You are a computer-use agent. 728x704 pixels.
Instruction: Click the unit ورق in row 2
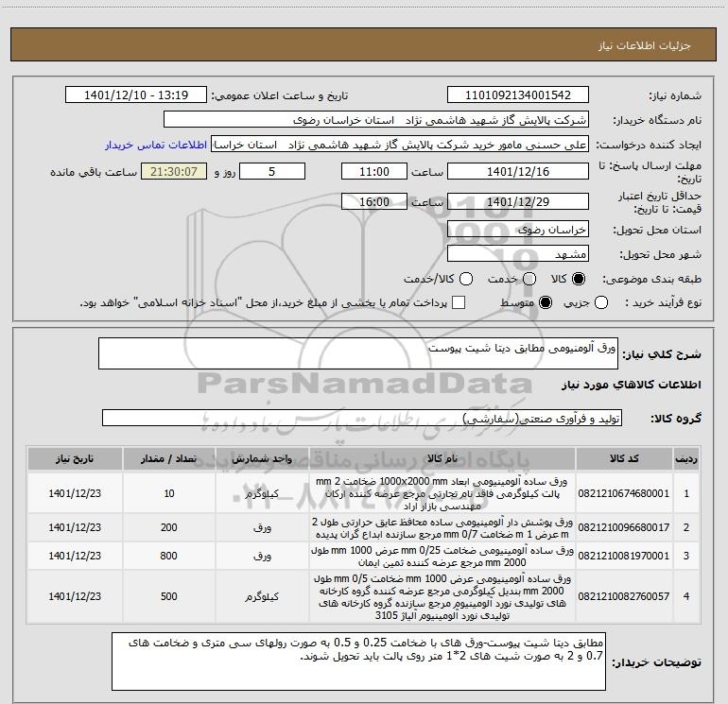click(262, 527)
